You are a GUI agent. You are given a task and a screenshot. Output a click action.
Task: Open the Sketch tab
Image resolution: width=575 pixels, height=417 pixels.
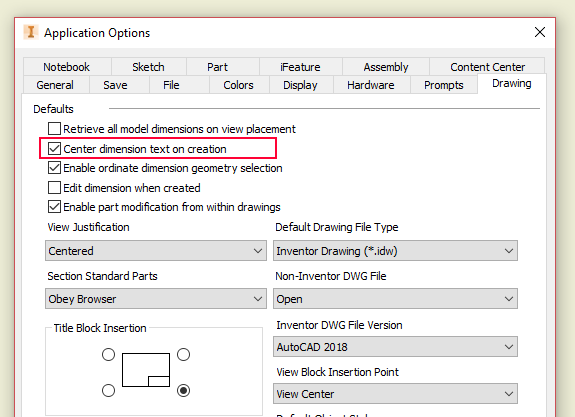[x=148, y=67]
